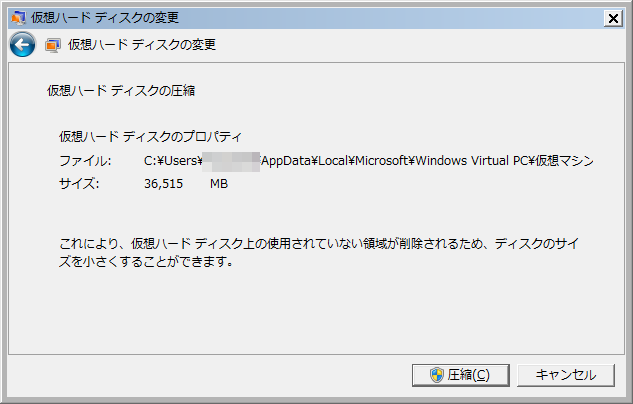Click the 圧縮(C) compress button
The width and height of the screenshot is (633, 404).
point(461,375)
